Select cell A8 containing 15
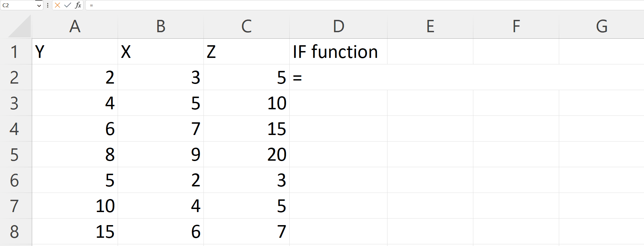644x246 pixels. coord(75,232)
